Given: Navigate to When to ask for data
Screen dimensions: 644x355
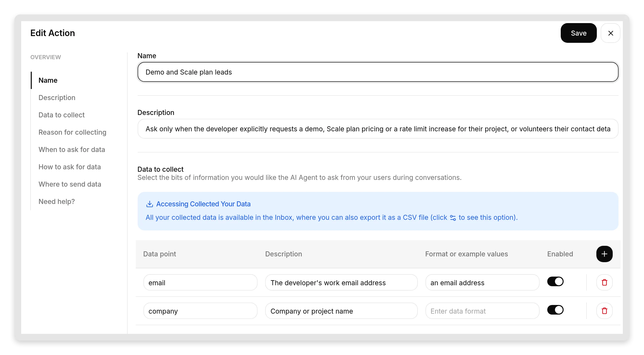Looking at the screenshot, I should point(72,149).
